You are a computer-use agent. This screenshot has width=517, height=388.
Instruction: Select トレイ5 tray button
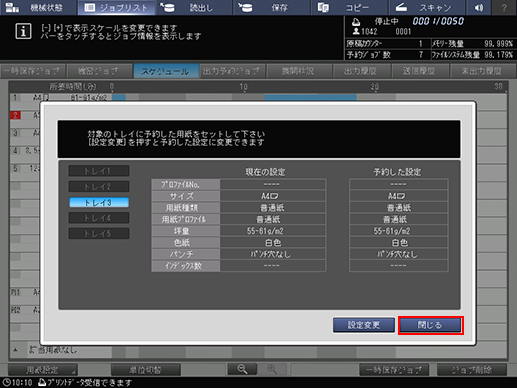tap(99, 233)
